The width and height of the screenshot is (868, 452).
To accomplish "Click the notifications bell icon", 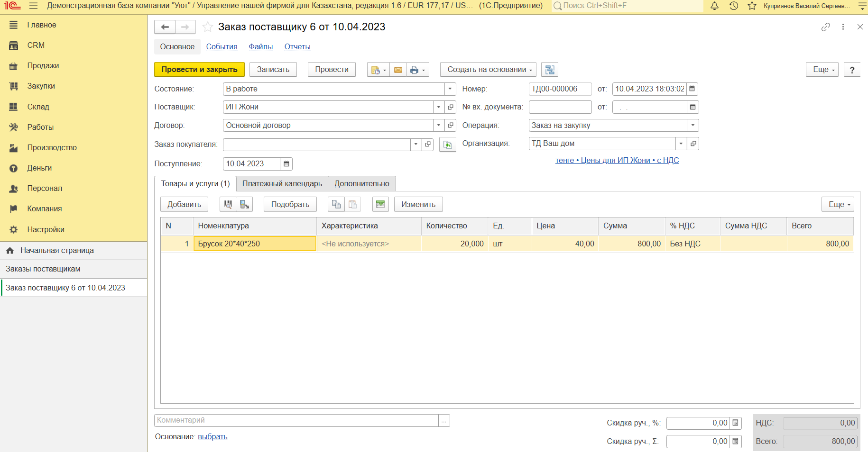I will [714, 6].
